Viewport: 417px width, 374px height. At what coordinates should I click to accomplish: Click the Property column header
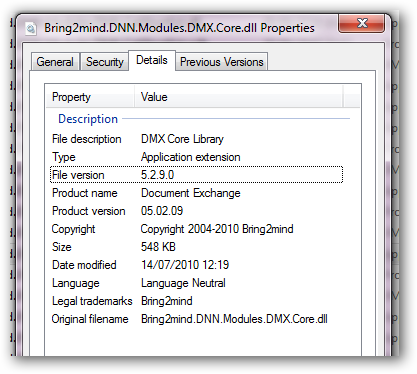90,97
